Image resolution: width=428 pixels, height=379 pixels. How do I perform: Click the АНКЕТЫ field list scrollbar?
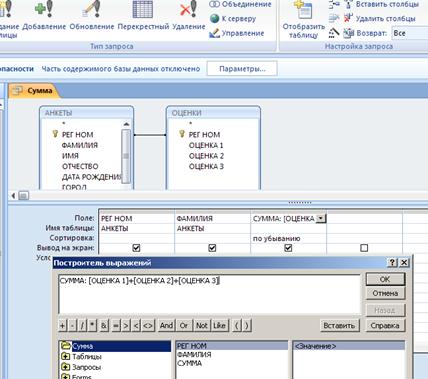pyautogui.click(x=126, y=156)
